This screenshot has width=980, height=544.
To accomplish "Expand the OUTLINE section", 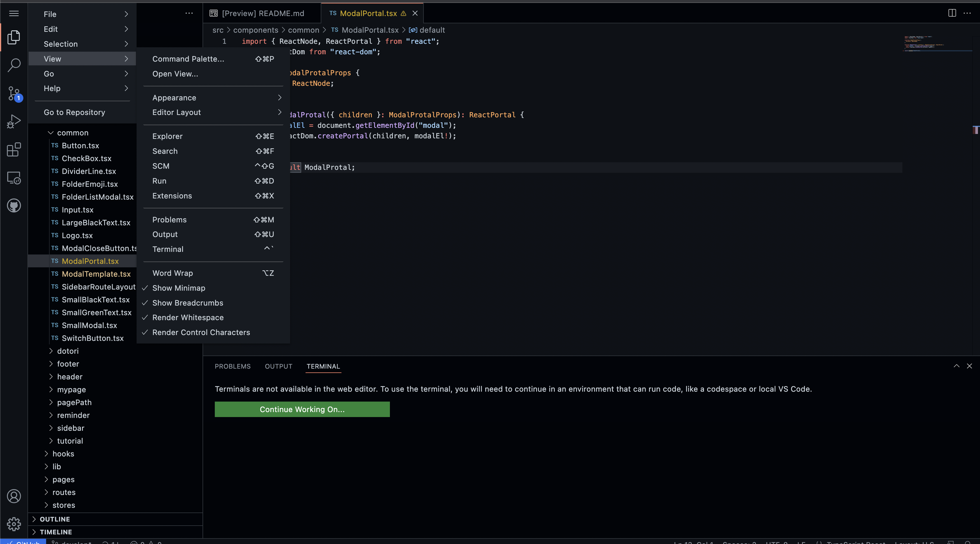I will click(x=55, y=519).
